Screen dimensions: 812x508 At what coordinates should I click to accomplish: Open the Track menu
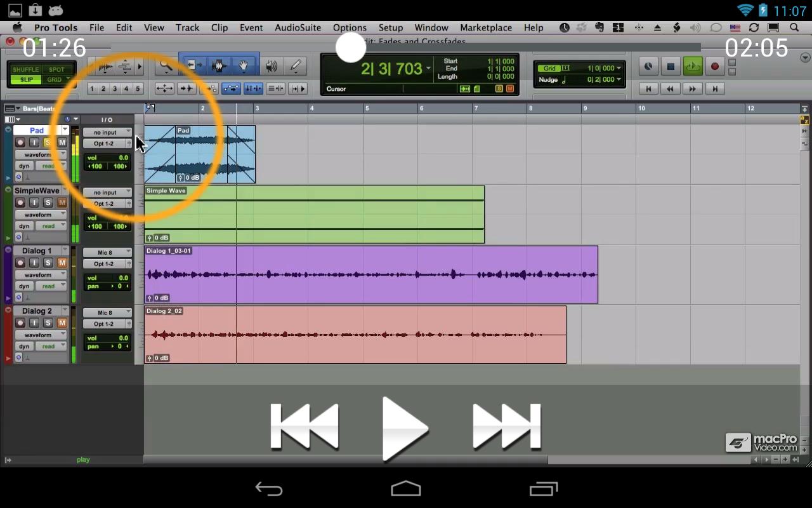tap(187, 27)
